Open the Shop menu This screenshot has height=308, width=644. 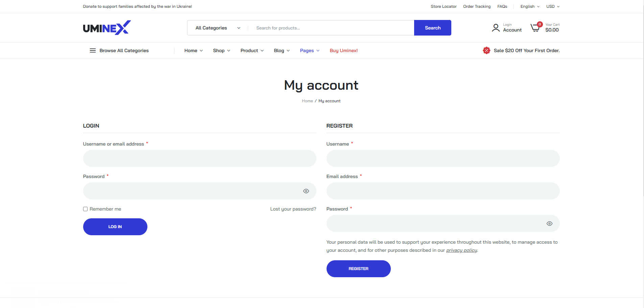pyautogui.click(x=221, y=50)
